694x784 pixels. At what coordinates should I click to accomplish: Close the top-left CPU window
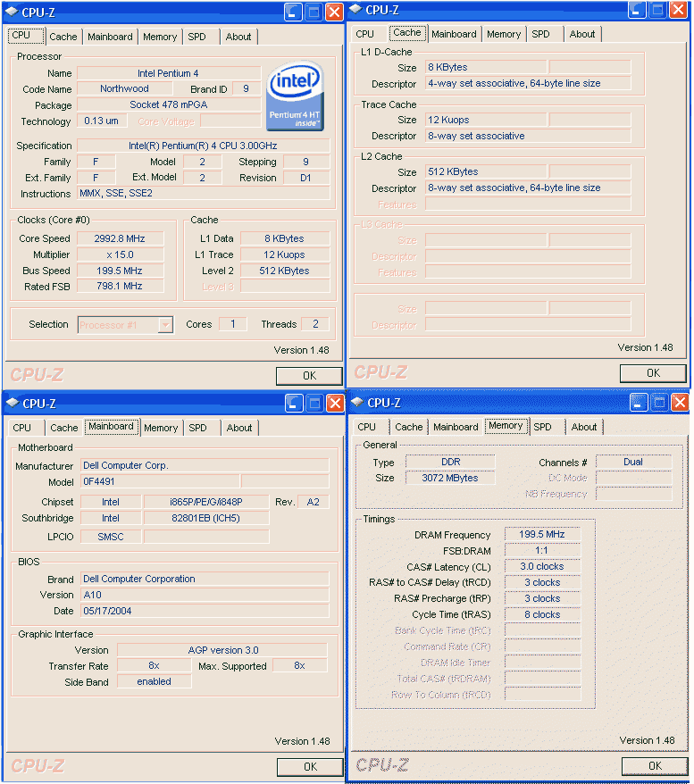tap(334, 12)
